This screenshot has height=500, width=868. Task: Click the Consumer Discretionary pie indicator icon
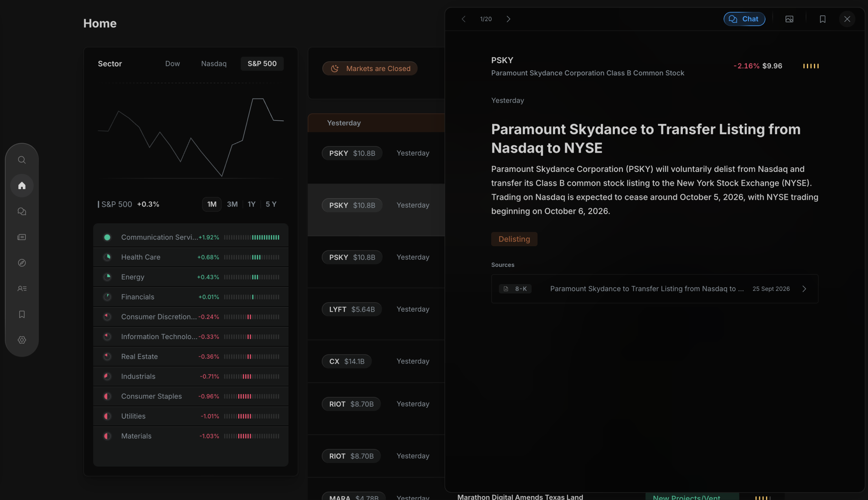pyautogui.click(x=107, y=317)
